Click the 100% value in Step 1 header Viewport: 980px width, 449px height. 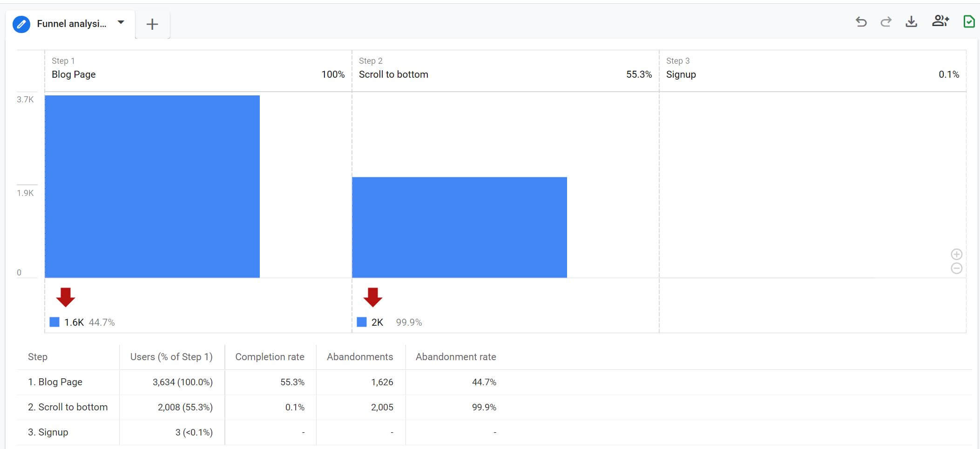(333, 74)
